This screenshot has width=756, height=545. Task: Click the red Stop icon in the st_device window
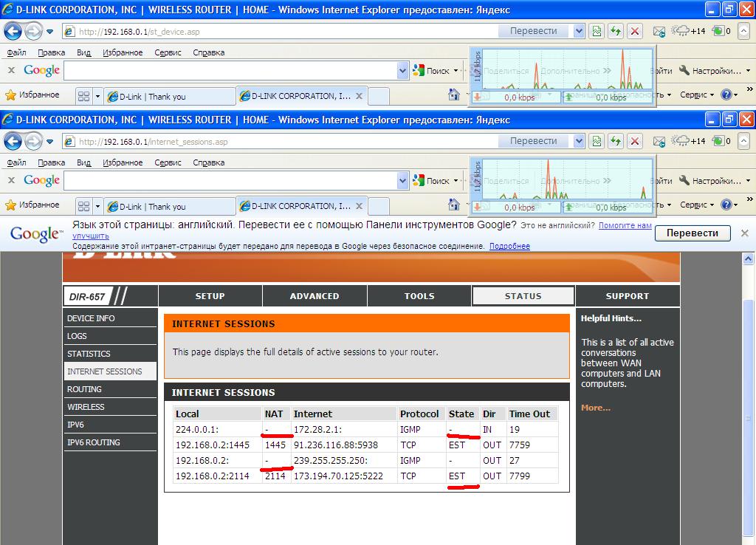[x=635, y=31]
